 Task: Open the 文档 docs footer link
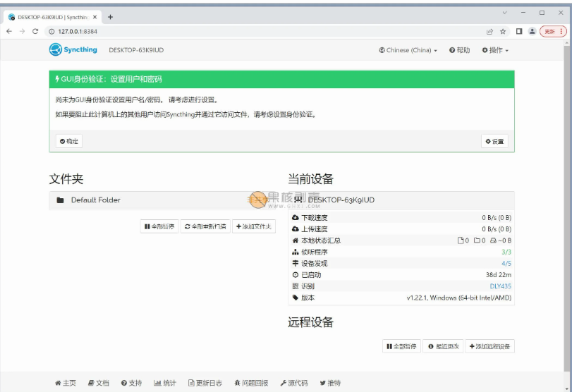pyautogui.click(x=99, y=383)
